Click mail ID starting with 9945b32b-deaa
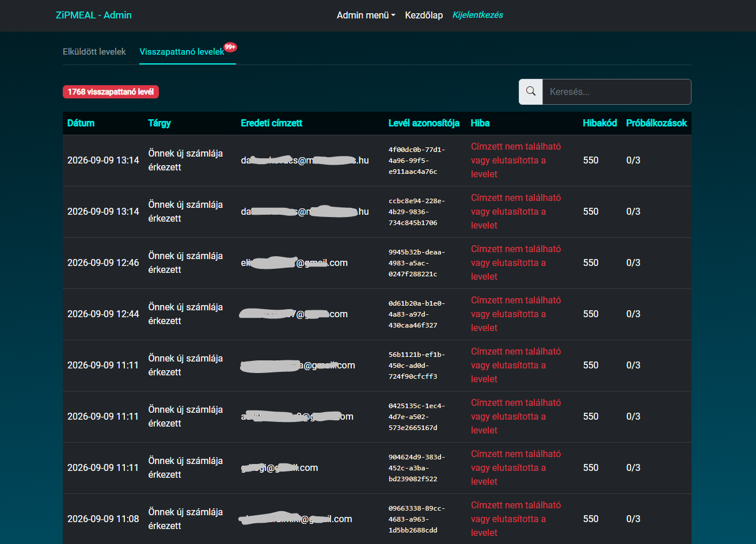 (x=417, y=263)
